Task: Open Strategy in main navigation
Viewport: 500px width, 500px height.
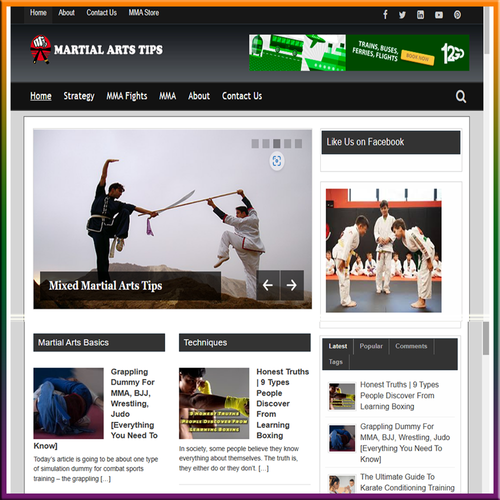Action: click(x=79, y=96)
